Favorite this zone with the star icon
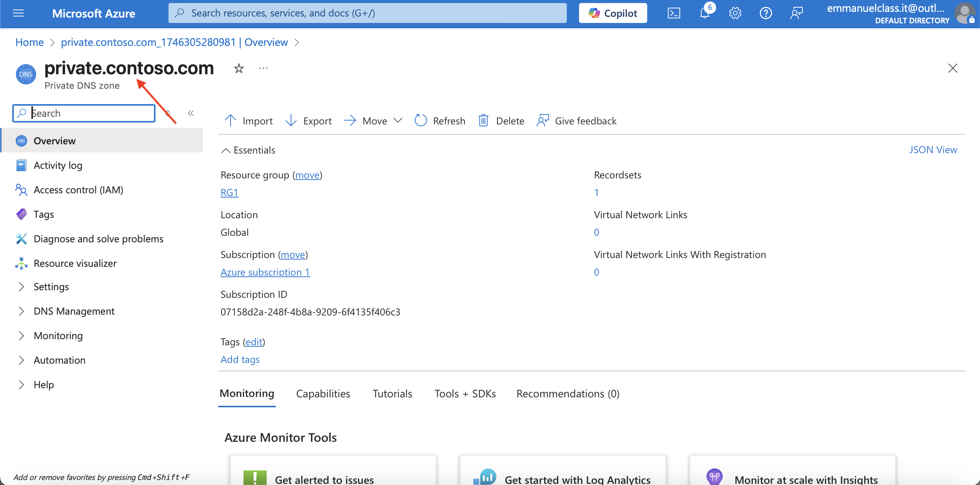The image size is (980, 485). (x=239, y=69)
